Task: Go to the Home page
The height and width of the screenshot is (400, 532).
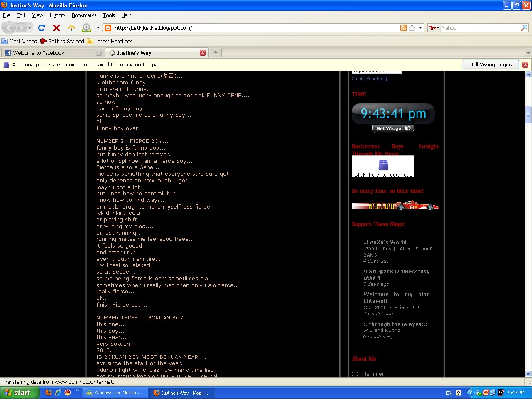Action: click(x=71, y=28)
